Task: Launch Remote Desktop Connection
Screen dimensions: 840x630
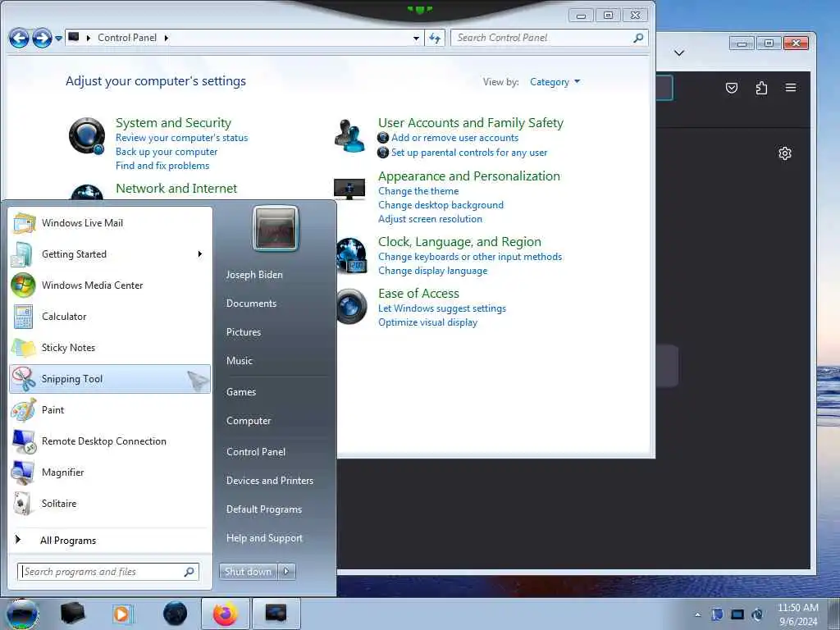Action: (110, 441)
